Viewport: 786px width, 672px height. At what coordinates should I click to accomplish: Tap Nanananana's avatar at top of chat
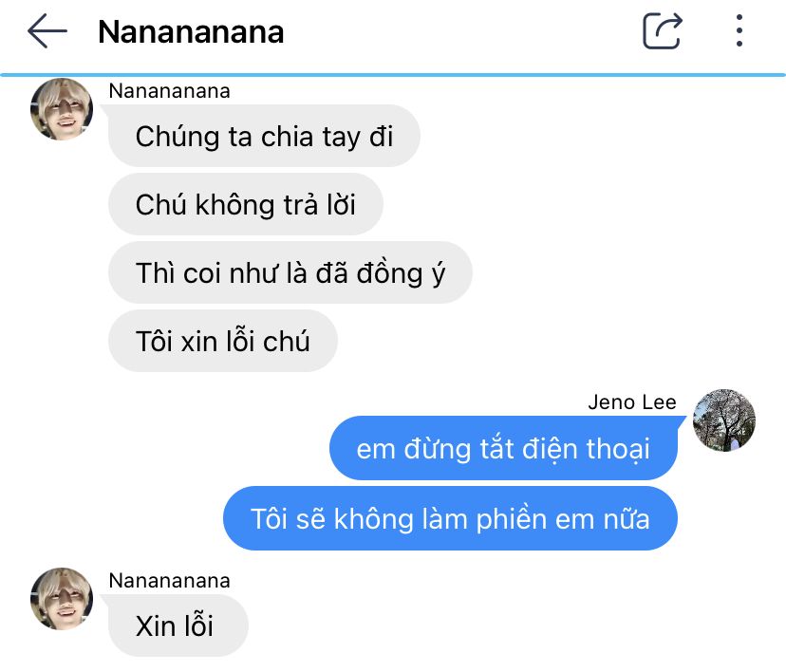click(x=62, y=109)
